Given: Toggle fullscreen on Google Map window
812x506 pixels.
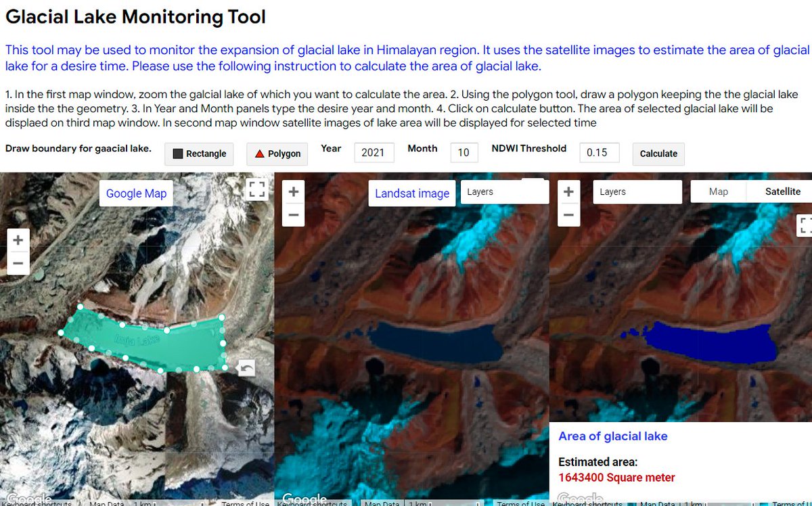Looking at the screenshot, I should click(257, 189).
